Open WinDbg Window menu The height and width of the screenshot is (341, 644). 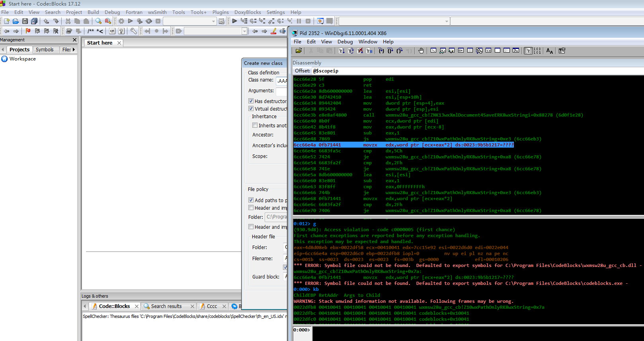click(368, 41)
